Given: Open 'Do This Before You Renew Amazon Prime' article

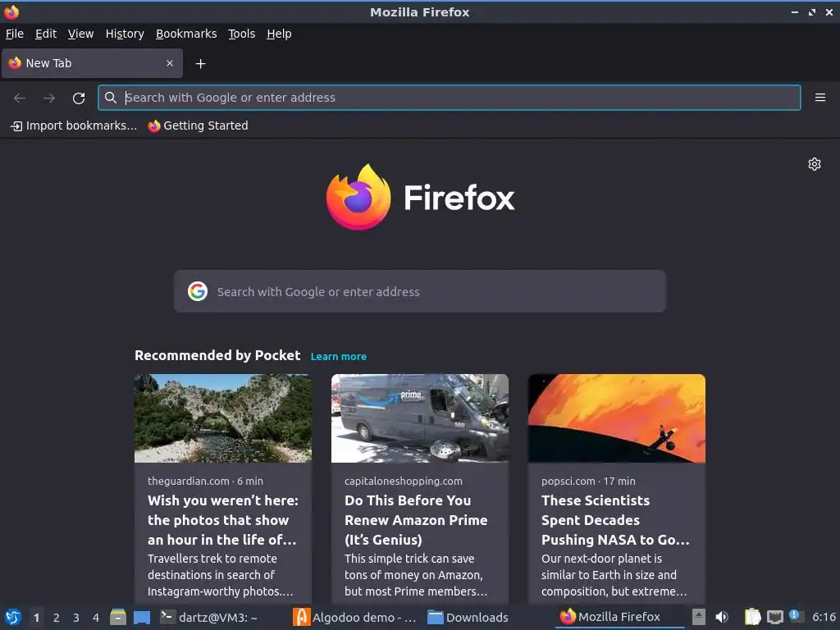Looking at the screenshot, I should click(x=416, y=519).
